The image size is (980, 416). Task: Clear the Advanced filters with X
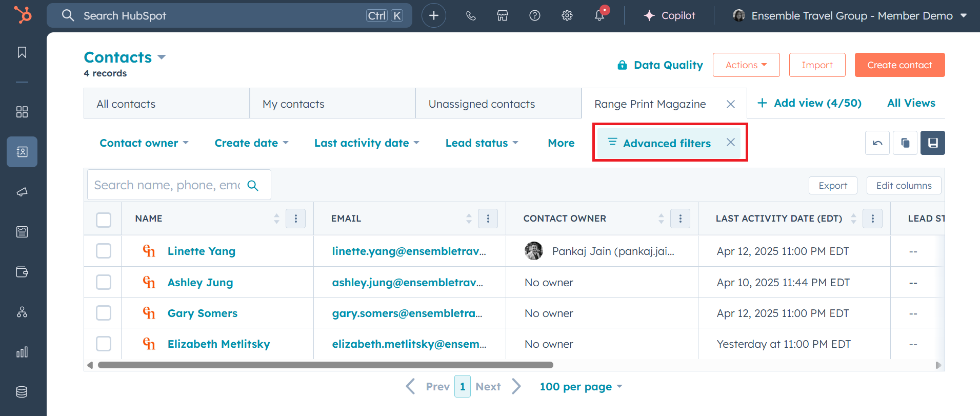pyautogui.click(x=731, y=142)
